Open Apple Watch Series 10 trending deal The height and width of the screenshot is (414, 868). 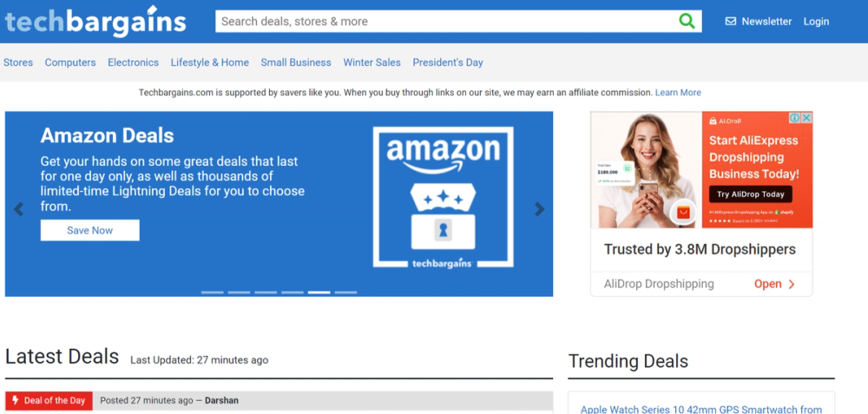tap(700, 410)
